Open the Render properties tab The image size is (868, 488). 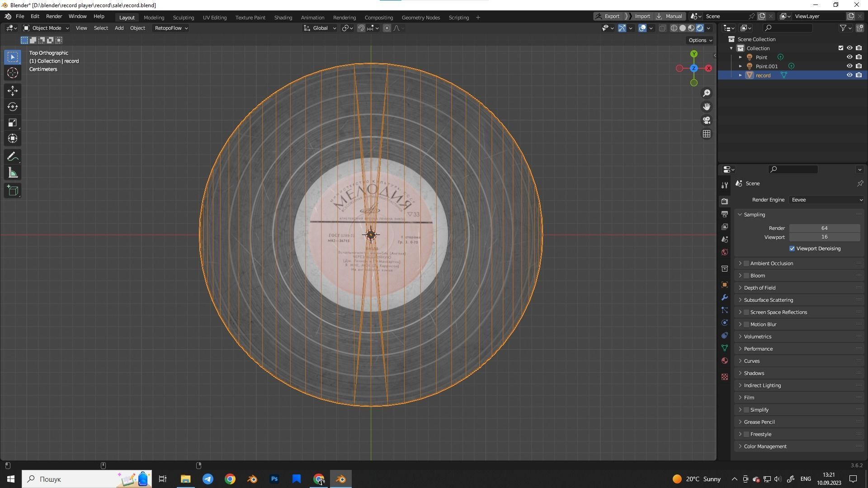(x=725, y=202)
